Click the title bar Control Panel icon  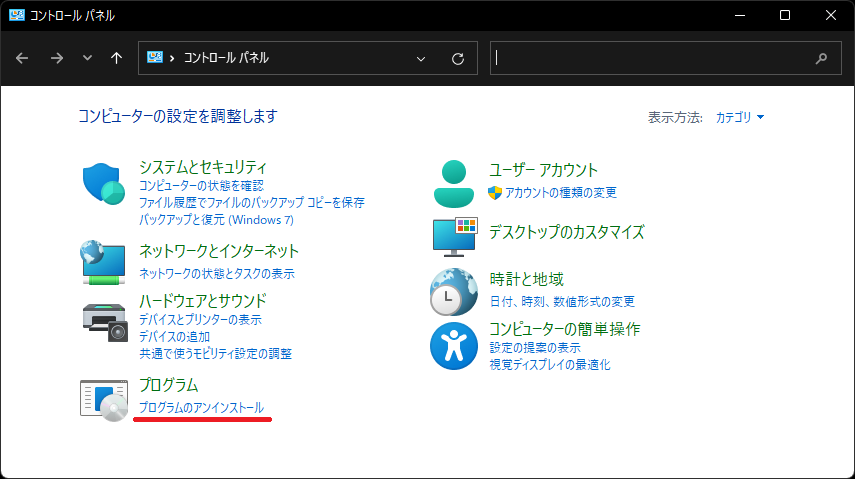pyautogui.click(x=17, y=15)
